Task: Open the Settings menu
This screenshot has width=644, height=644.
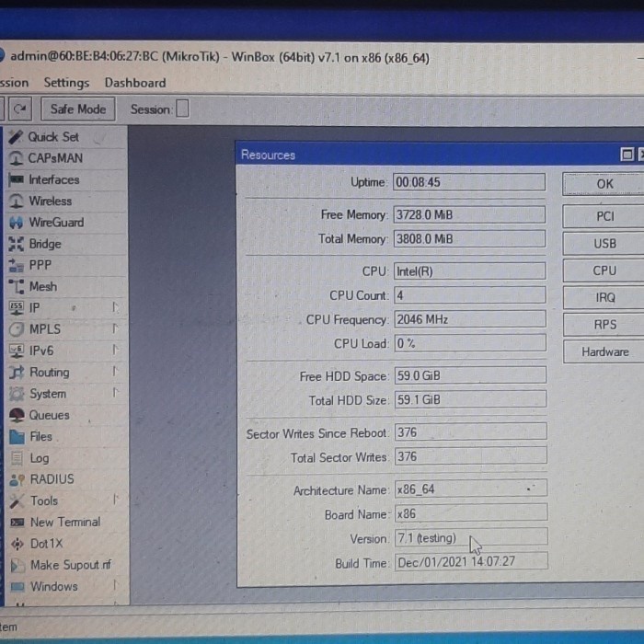Action: 66,83
